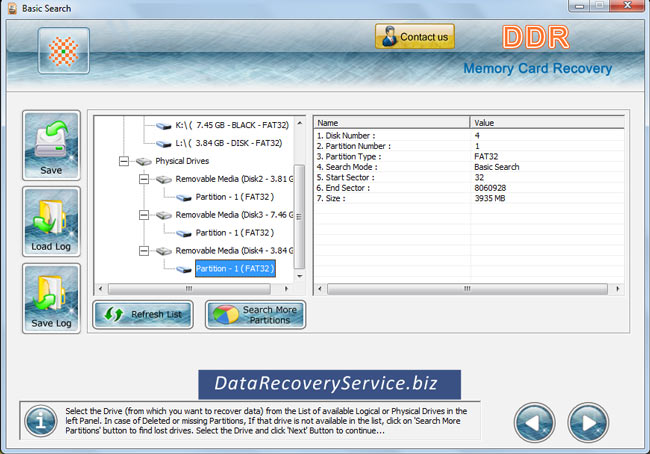Click the info icon in the hint bar
Image resolution: width=650 pixels, height=454 pixels.
point(41,422)
